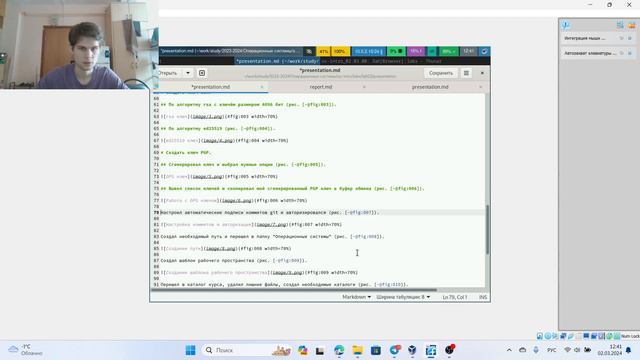640x360 pixels.
Task: Click the image/7.png link on line 81
Action: (271, 224)
